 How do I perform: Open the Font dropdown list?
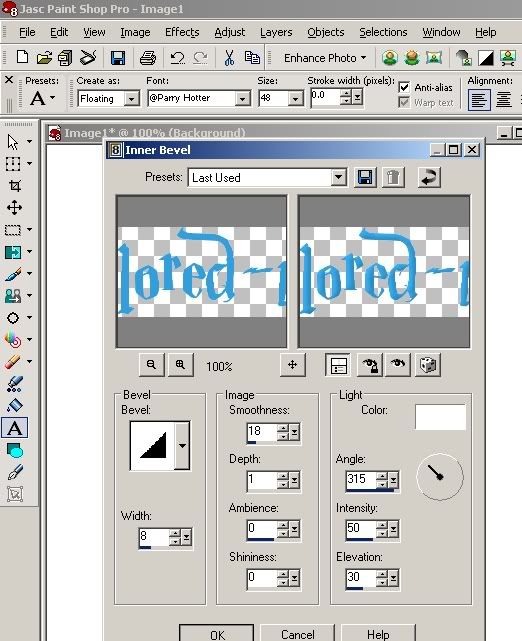pos(242,99)
